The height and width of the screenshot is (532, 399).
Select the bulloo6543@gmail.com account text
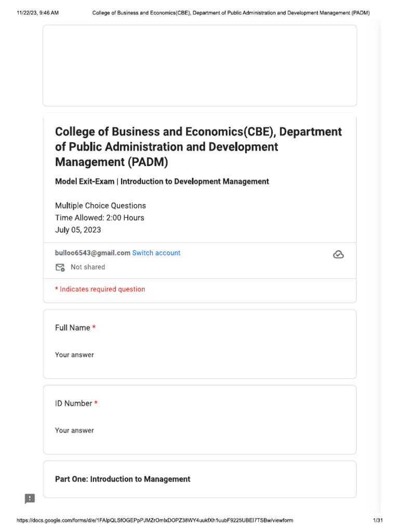click(x=92, y=253)
